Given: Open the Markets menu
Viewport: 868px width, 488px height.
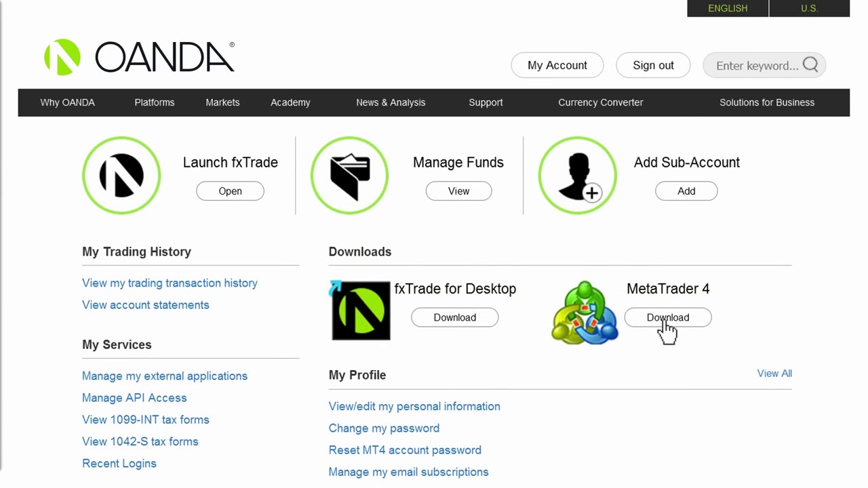Looking at the screenshot, I should [222, 102].
